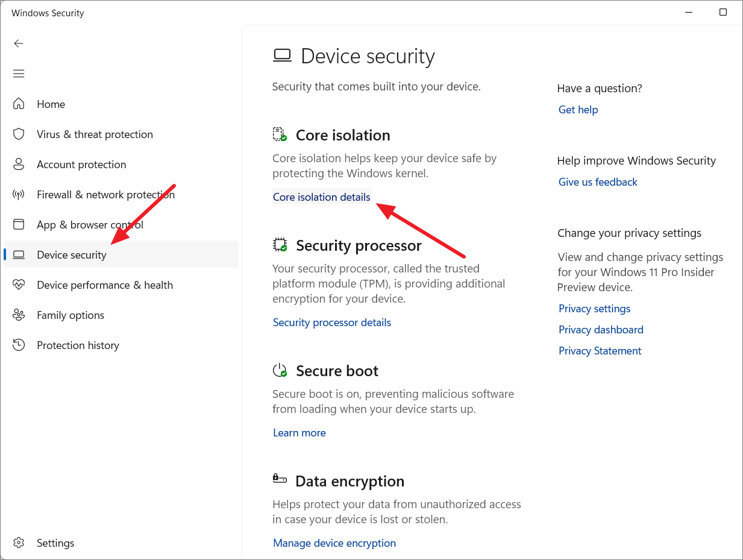Open Security processor details

[x=331, y=322]
